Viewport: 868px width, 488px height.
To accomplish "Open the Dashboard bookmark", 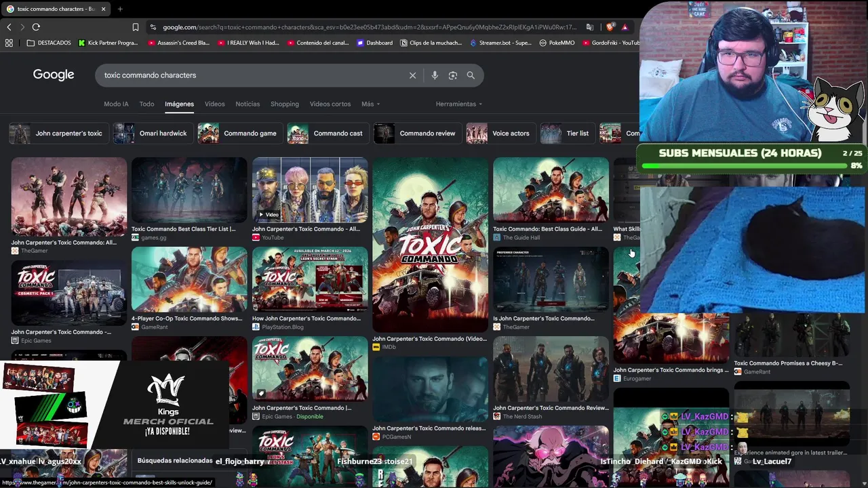I will [x=374, y=43].
